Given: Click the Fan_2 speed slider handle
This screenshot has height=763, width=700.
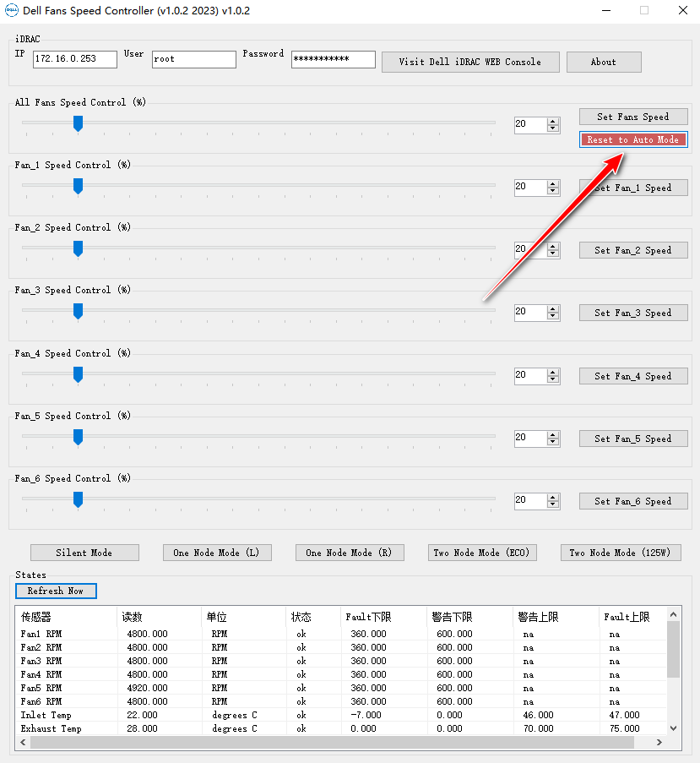Looking at the screenshot, I should coord(78,248).
